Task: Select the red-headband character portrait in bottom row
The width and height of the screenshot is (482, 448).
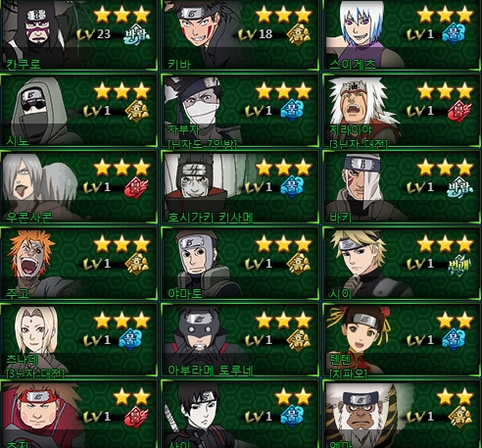Action: pos(41,415)
